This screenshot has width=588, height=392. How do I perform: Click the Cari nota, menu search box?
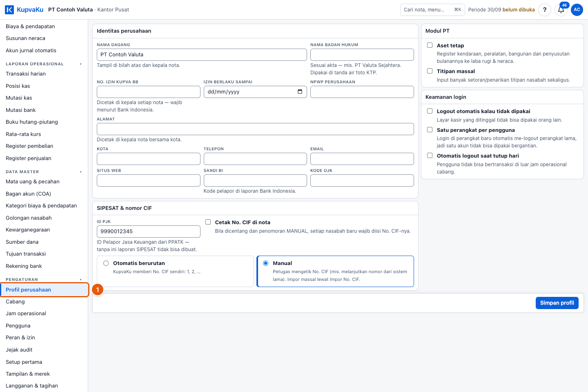click(x=432, y=10)
